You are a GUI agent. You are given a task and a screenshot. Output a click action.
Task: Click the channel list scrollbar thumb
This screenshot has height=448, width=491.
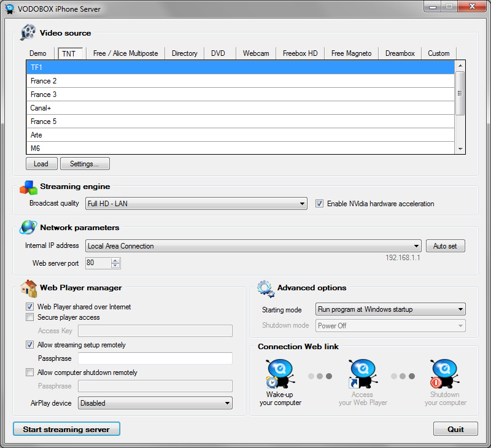click(x=460, y=93)
